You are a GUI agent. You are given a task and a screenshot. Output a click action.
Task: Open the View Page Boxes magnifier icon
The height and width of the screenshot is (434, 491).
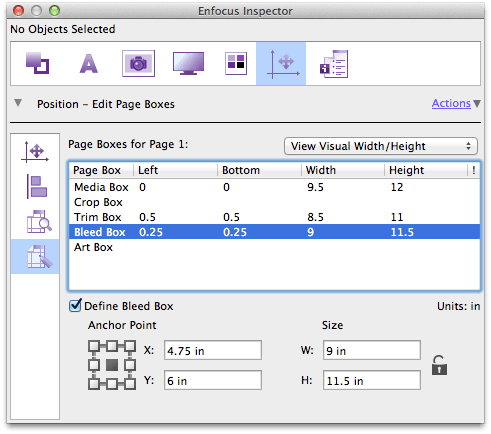39,221
